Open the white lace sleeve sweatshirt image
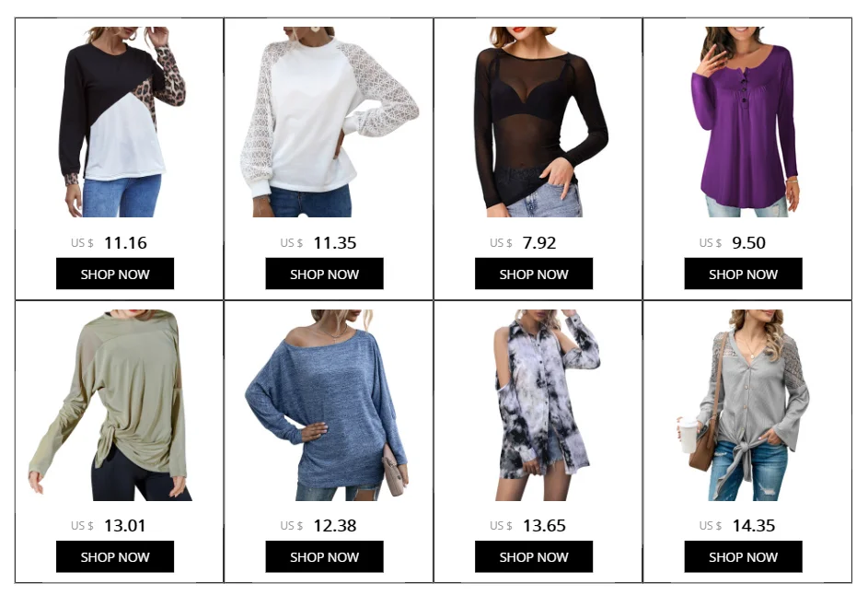Screen dimensions: 868x607 click(330, 122)
